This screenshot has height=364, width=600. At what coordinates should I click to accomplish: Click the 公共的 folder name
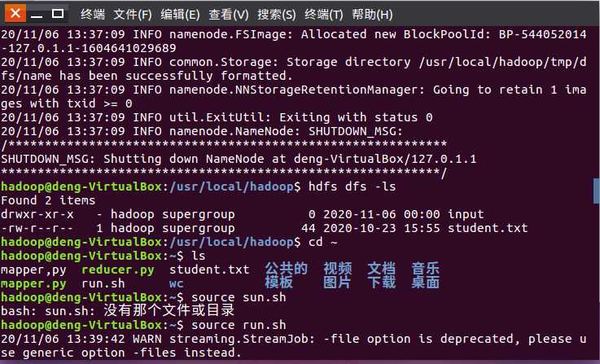tap(287, 269)
